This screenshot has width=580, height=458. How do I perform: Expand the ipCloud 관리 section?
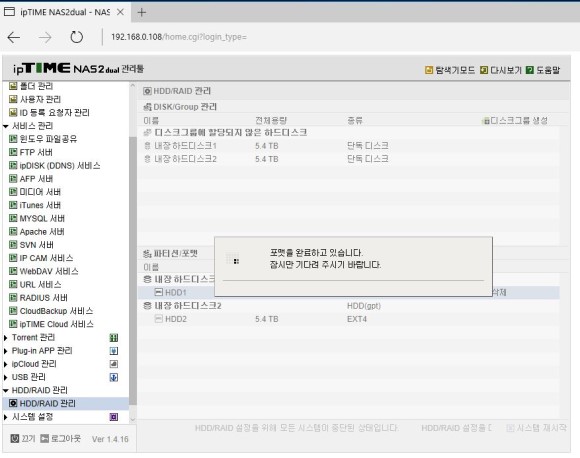click(6, 364)
